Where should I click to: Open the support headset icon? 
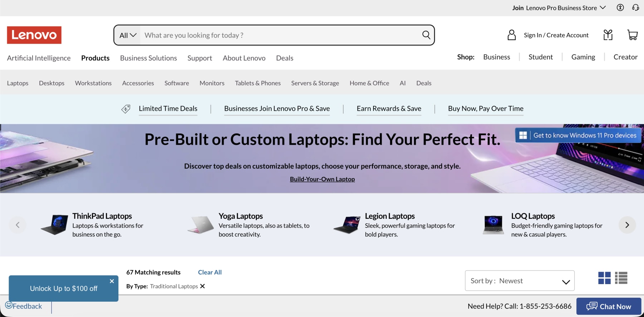pos(635,8)
